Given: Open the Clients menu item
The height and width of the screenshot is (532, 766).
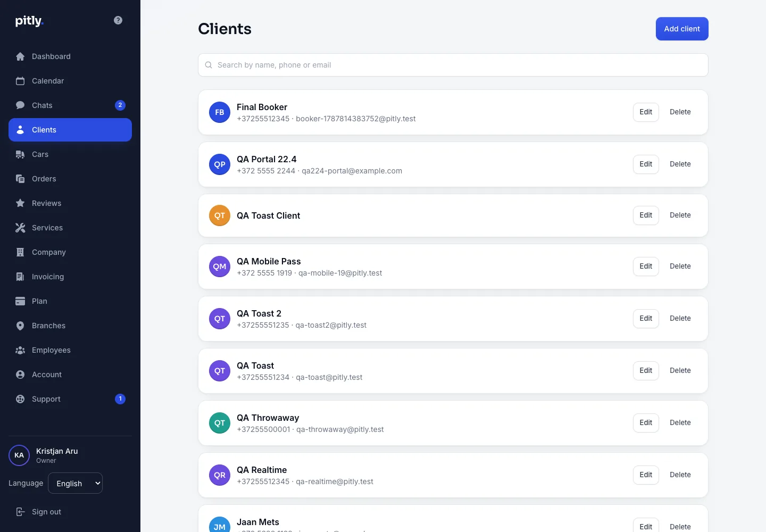Looking at the screenshot, I should (x=70, y=130).
